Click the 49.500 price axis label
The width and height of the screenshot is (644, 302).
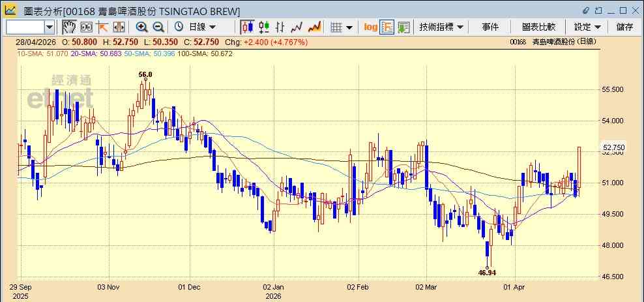click(x=613, y=214)
